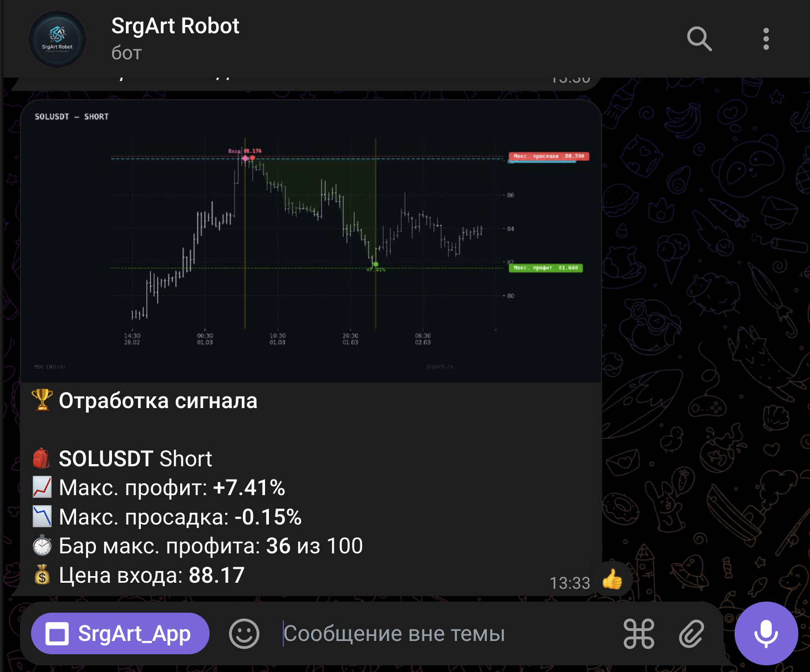
Task: Open the SOLUSDT SHORT chart image
Action: (x=310, y=241)
